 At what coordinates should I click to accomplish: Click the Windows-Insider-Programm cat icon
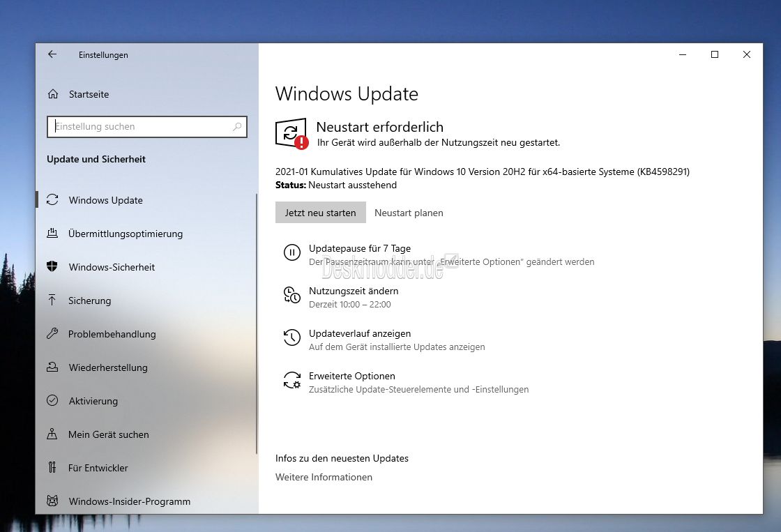tap(52, 501)
